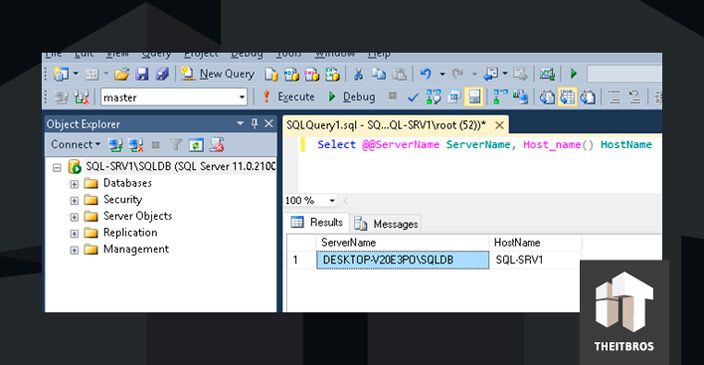Expand the Security node
The height and width of the screenshot is (365, 704).
point(74,201)
